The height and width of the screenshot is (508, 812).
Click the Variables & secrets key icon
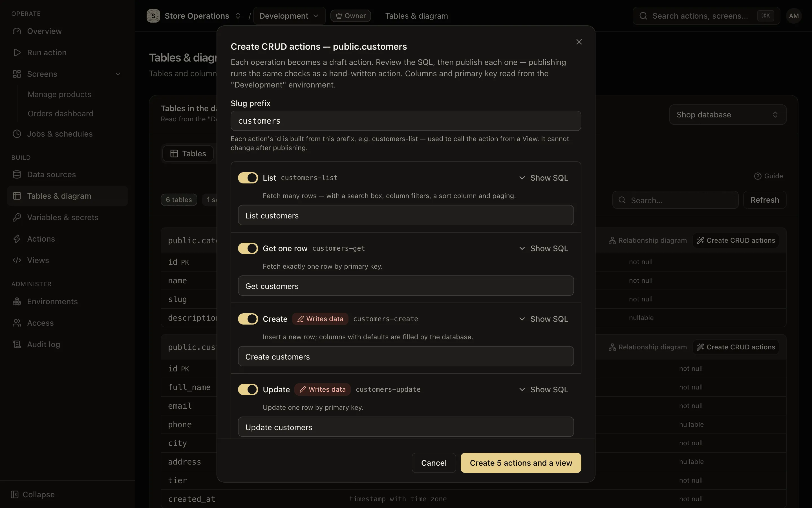tap(17, 217)
